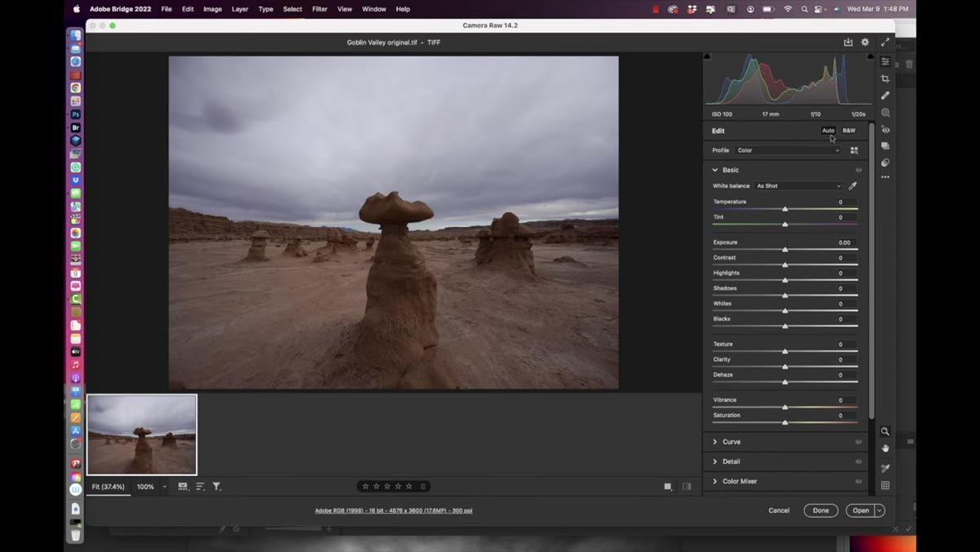The height and width of the screenshot is (552, 980).
Task: Collapse the Basic panel
Action: pyautogui.click(x=715, y=170)
